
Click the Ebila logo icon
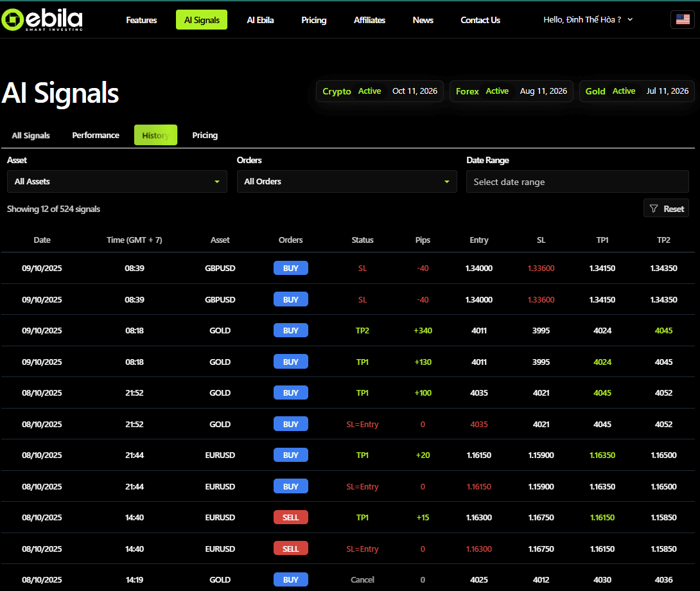[13, 20]
